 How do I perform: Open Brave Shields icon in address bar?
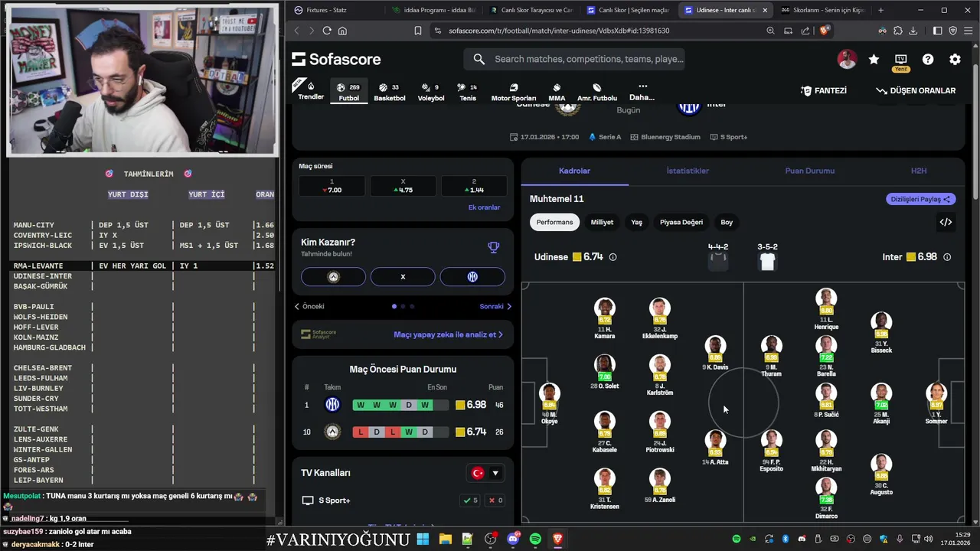click(x=824, y=31)
